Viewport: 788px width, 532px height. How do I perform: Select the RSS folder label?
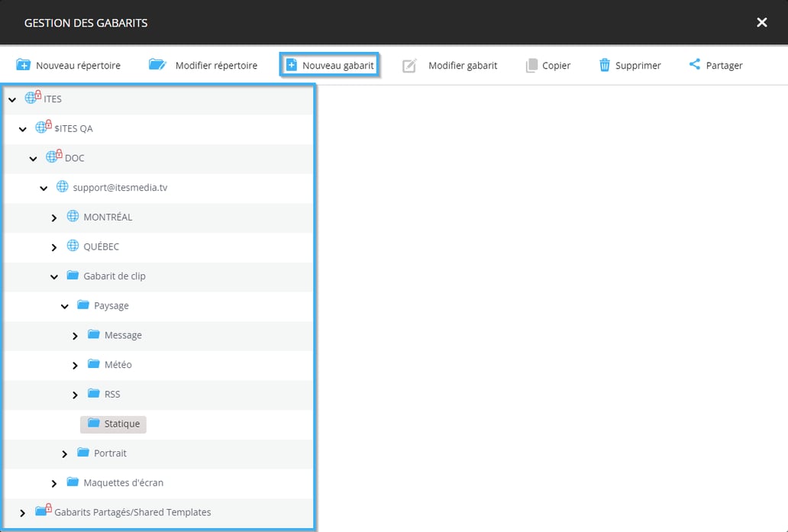click(x=112, y=395)
